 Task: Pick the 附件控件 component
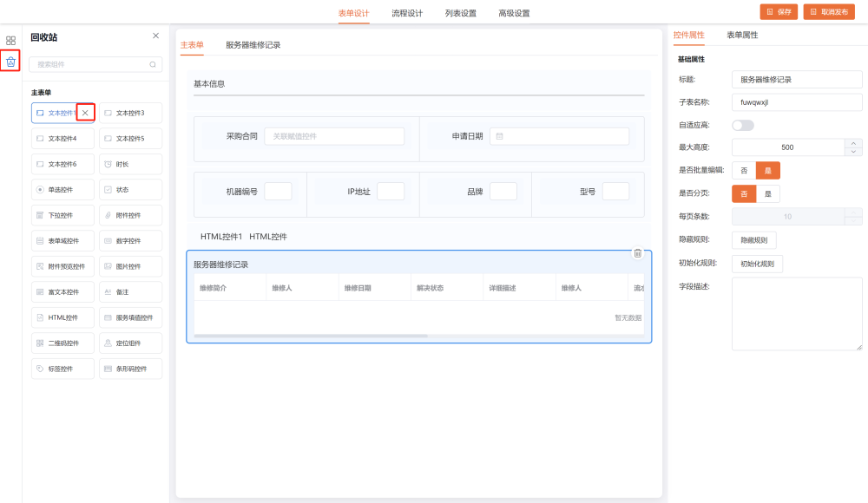(x=130, y=215)
